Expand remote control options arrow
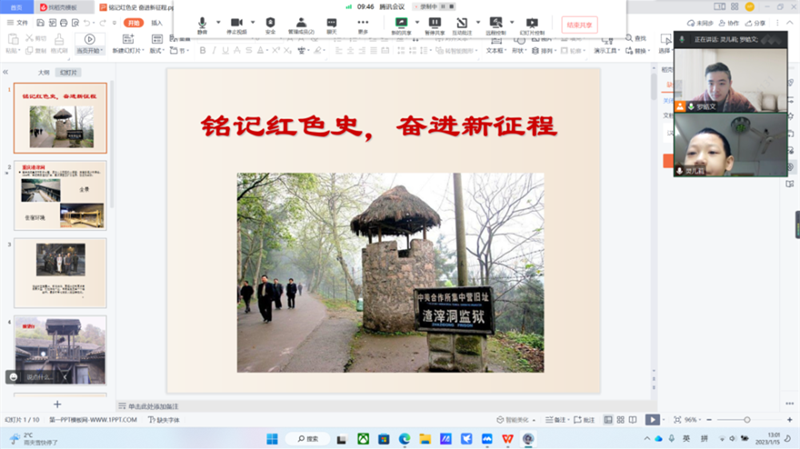The image size is (800, 449). [x=512, y=22]
